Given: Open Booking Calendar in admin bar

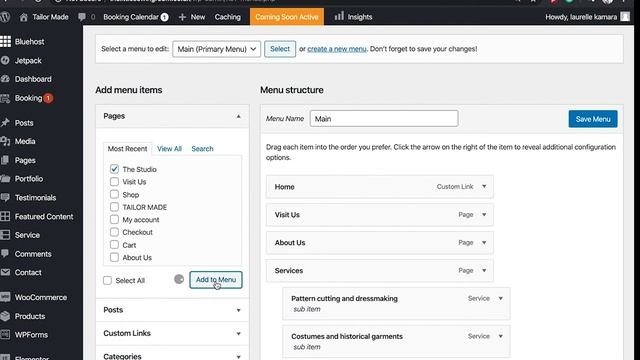Looking at the screenshot, I should [131, 17].
